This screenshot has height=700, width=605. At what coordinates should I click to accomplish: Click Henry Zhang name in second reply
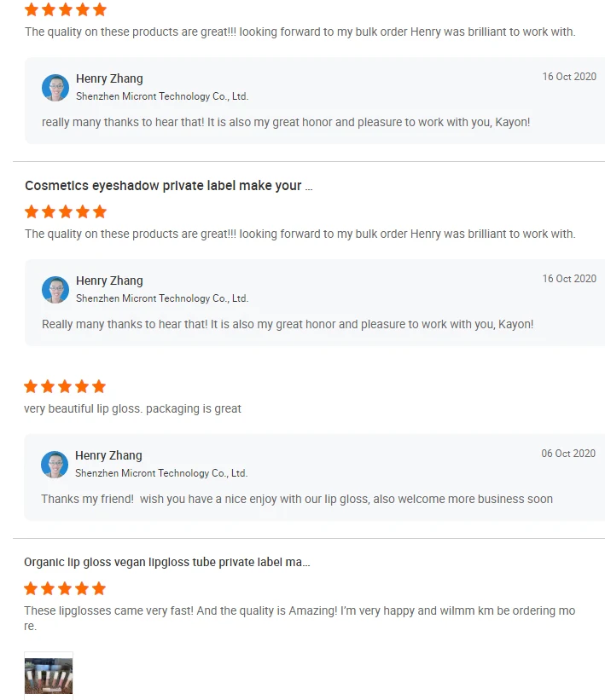point(109,281)
